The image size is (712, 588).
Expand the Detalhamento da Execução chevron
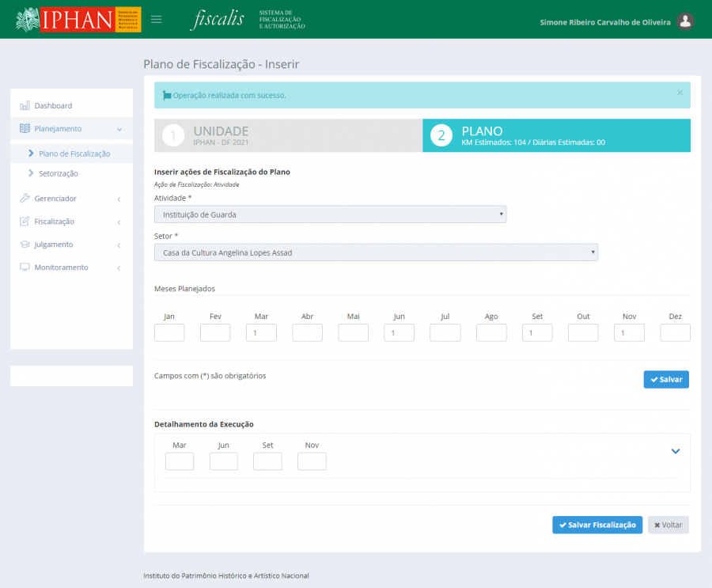coord(676,451)
